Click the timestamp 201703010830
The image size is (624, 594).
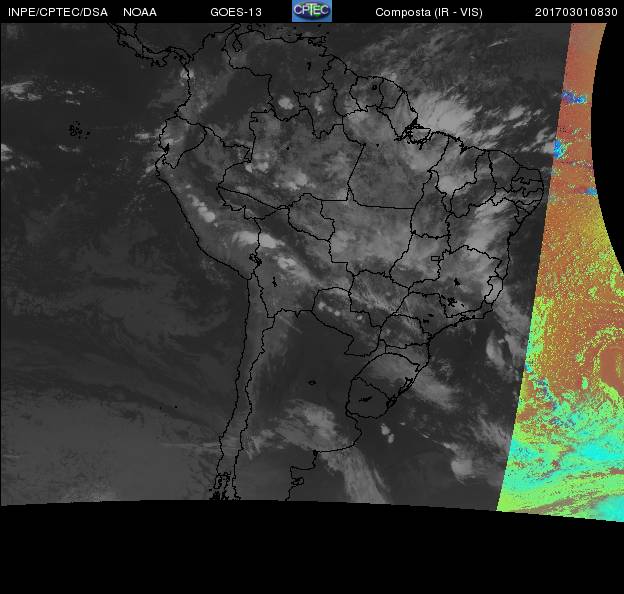(576, 12)
